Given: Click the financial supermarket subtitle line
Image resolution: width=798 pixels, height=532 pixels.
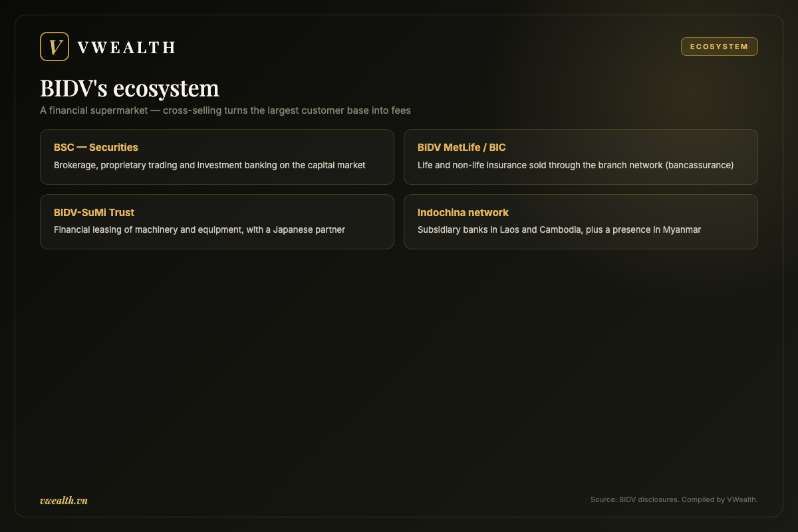Looking at the screenshot, I should click(225, 110).
